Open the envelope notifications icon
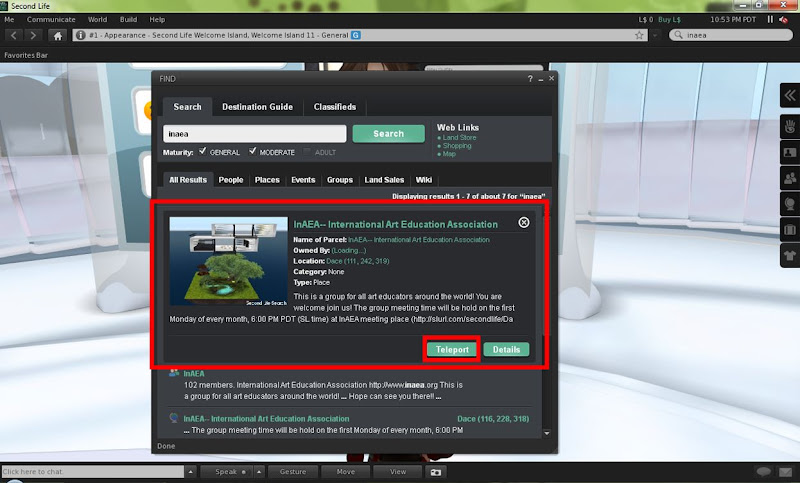This screenshot has width=800, height=483. (x=785, y=472)
